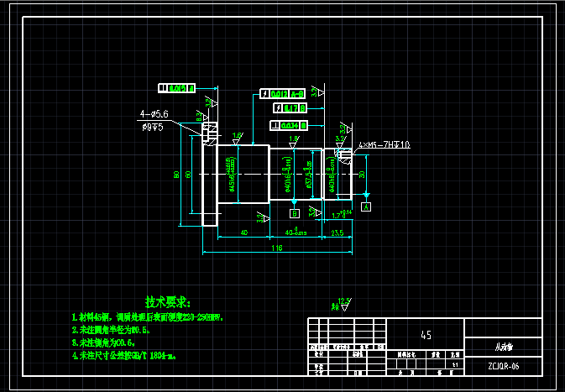Viewport: 565px width, 392px height.
Task: Click the 80 flange diameter dimension
Action: tap(176, 175)
